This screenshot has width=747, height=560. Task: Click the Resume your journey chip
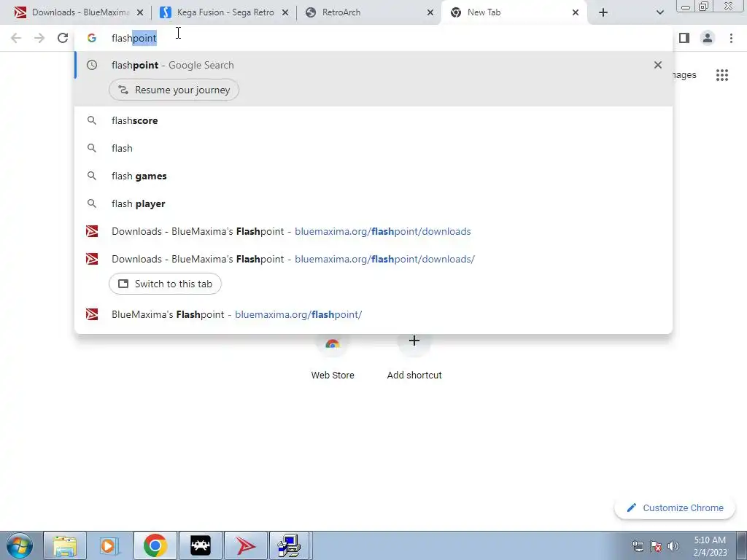(174, 90)
